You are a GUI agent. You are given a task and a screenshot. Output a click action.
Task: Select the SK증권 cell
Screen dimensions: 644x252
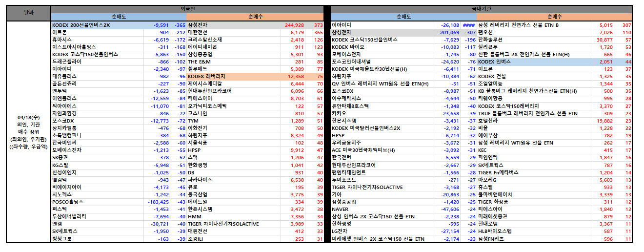(x=97, y=158)
